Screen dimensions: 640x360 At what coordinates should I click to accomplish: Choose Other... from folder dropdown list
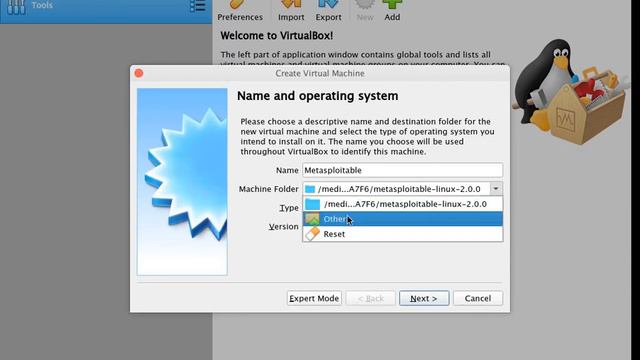(402, 219)
